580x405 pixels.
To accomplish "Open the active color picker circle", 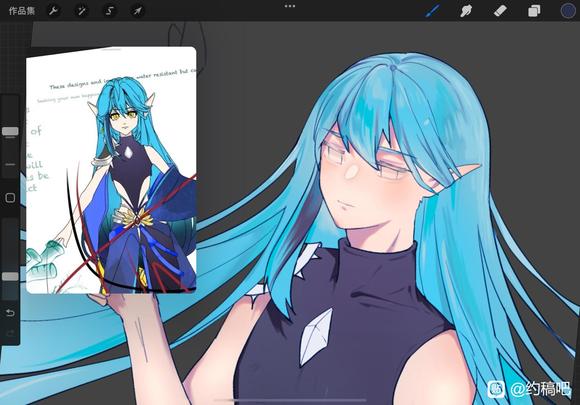I will (x=568, y=11).
